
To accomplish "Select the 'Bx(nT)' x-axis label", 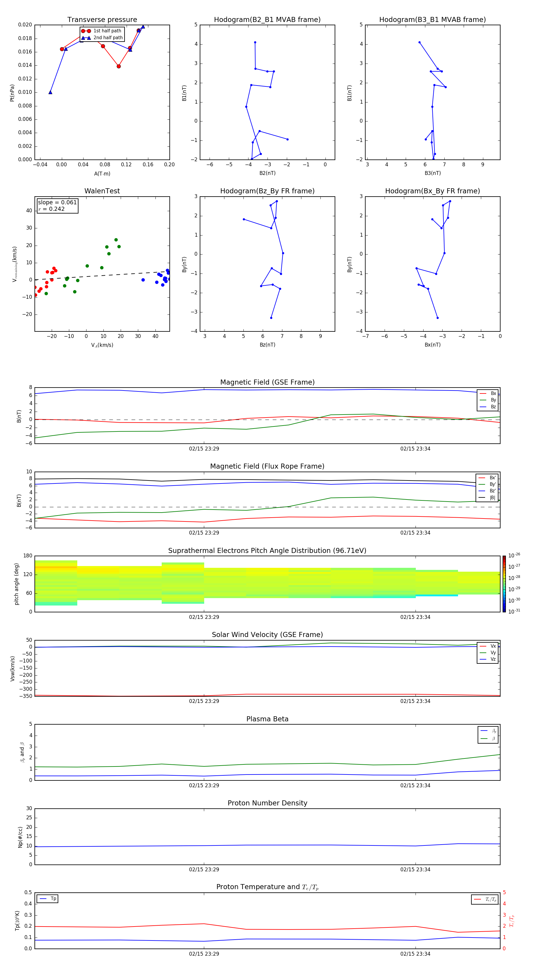I will click(432, 345).
